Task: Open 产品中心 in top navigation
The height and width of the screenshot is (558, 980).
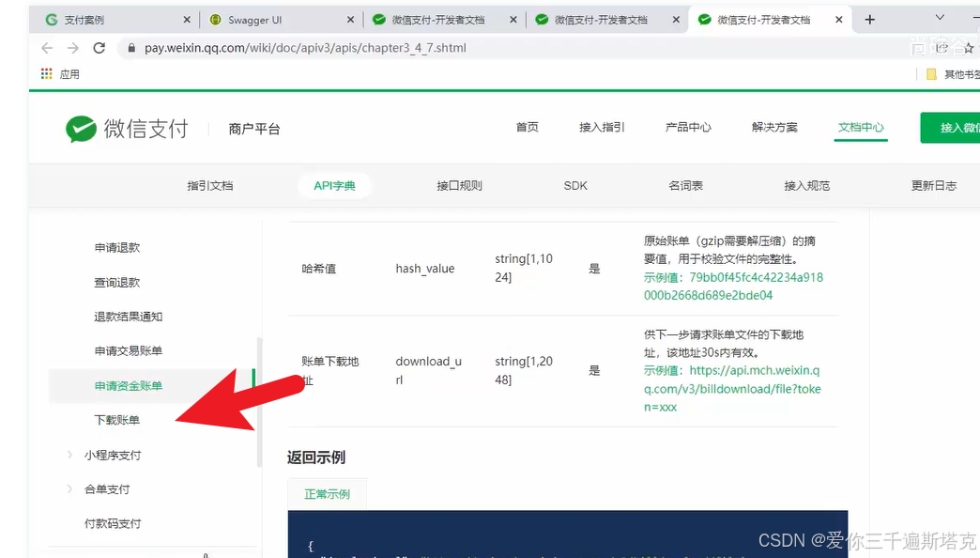Action: pyautogui.click(x=688, y=128)
